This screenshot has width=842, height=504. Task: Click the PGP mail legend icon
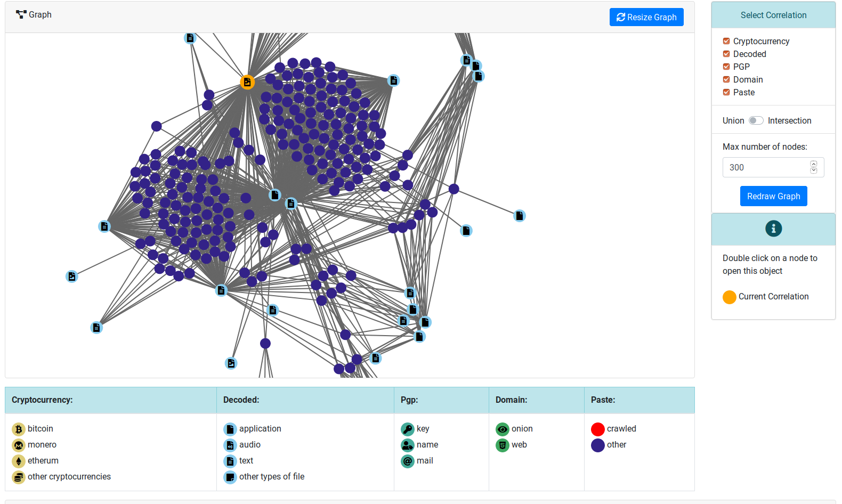(x=408, y=461)
